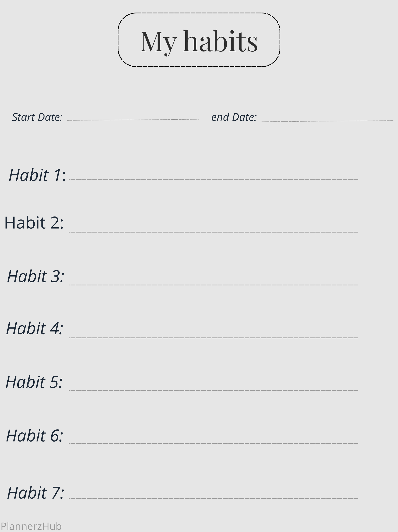Select the Habit 5 writing line
Viewport: 398px width, 532px height.
tap(214, 391)
